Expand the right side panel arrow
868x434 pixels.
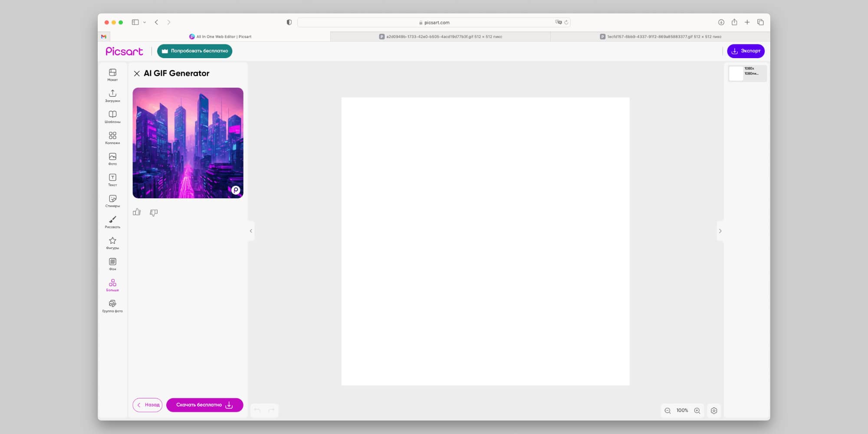pyautogui.click(x=720, y=231)
